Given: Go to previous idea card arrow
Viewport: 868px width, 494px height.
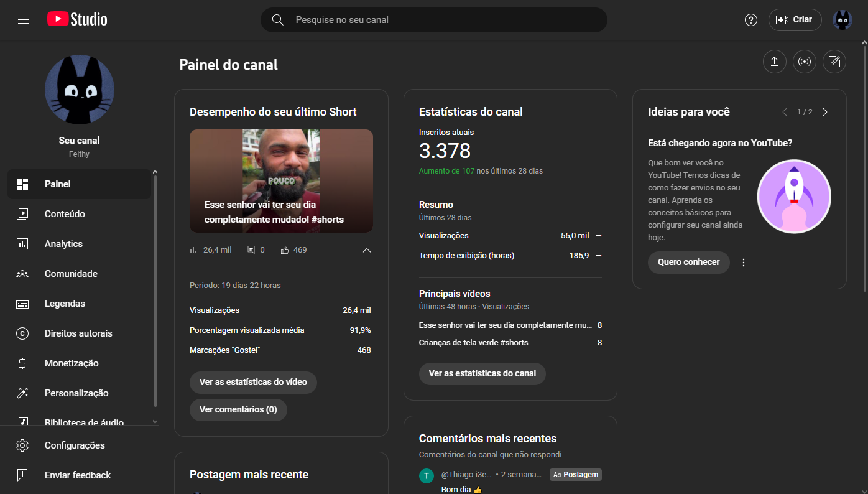Looking at the screenshot, I should [785, 112].
